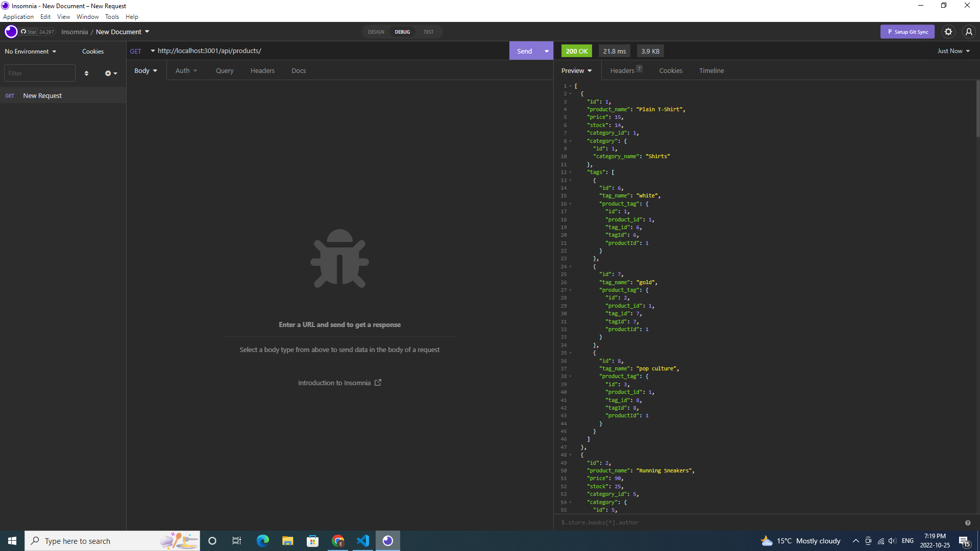The width and height of the screenshot is (980, 551).
Task: Open the Preview mode dropdown
Action: [577, 71]
